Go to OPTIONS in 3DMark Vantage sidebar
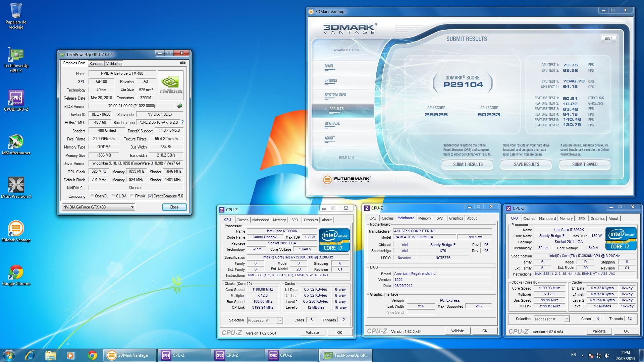This screenshot has width=644, height=362. (331, 81)
